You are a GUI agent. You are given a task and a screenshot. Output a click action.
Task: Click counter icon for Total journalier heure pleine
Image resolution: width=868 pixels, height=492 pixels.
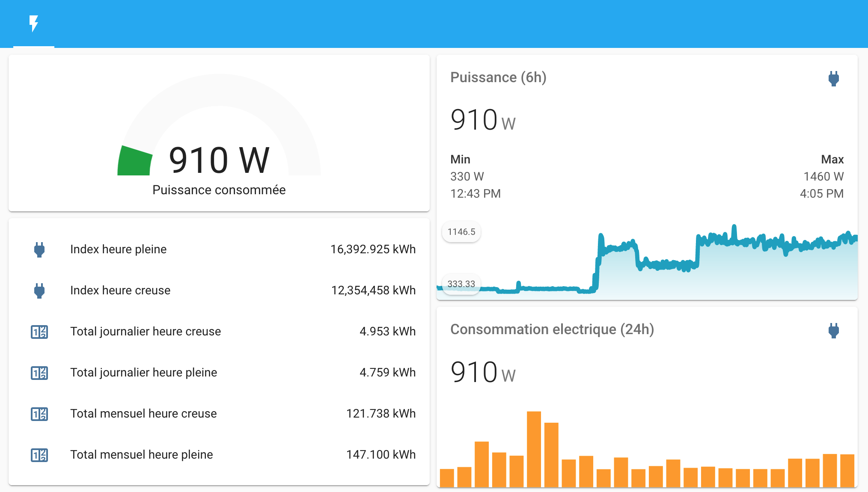coord(39,373)
